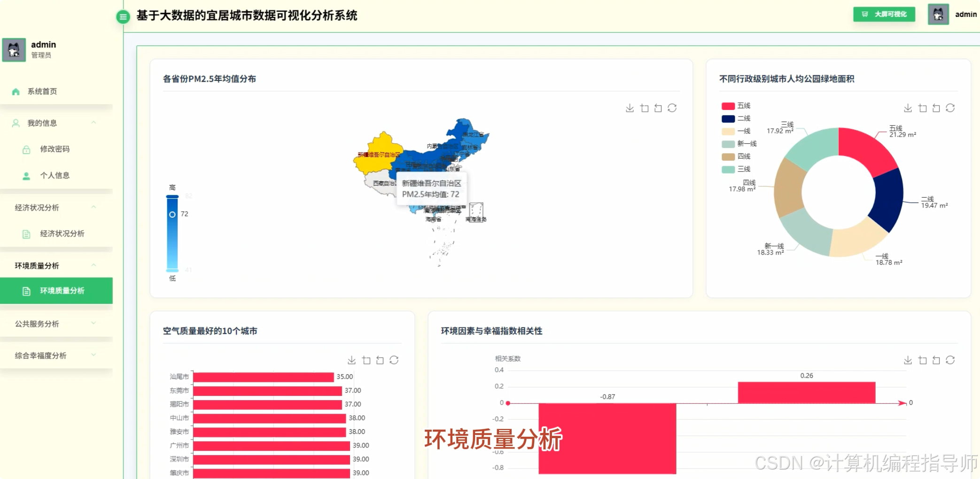Image resolution: width=980 pixels, height=479 pixels.
Task: Toggle the 二线 legend series
Action: [736, 119]
